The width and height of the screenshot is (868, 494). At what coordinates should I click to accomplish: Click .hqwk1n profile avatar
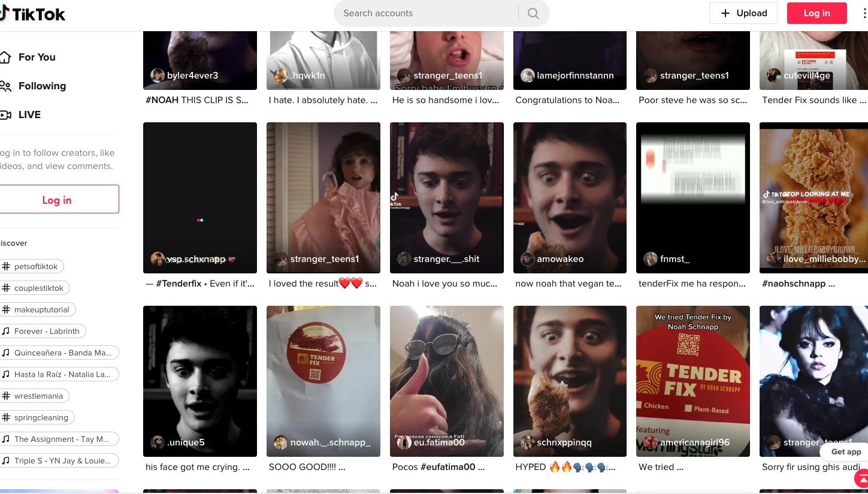point(281,76)
